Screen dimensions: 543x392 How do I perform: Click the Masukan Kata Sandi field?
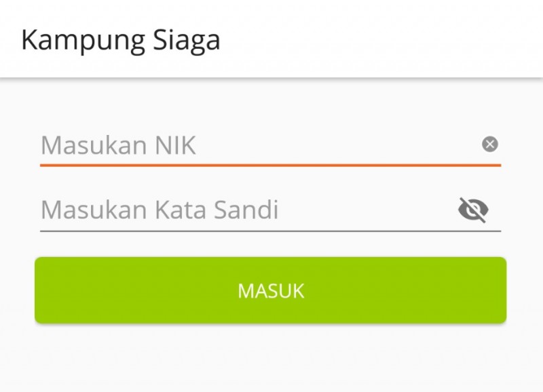tap(244, 210)
